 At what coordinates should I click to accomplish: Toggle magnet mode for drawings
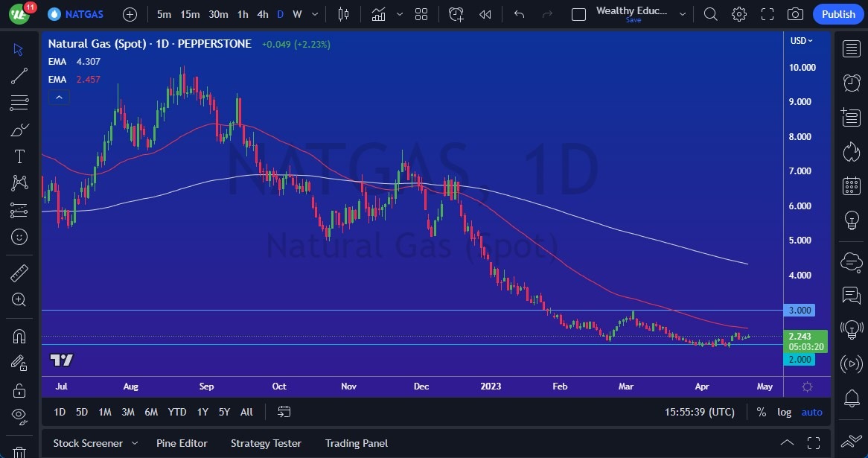tap(19, 336)
